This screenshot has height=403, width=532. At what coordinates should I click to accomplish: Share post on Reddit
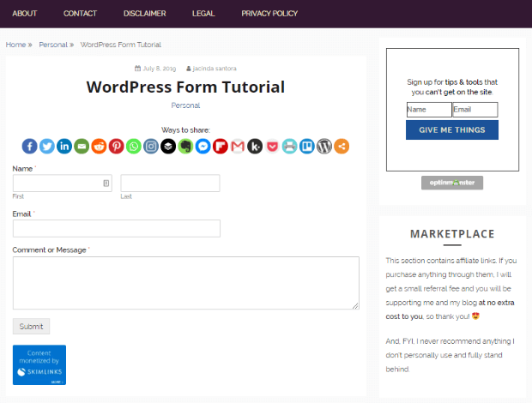99,147
